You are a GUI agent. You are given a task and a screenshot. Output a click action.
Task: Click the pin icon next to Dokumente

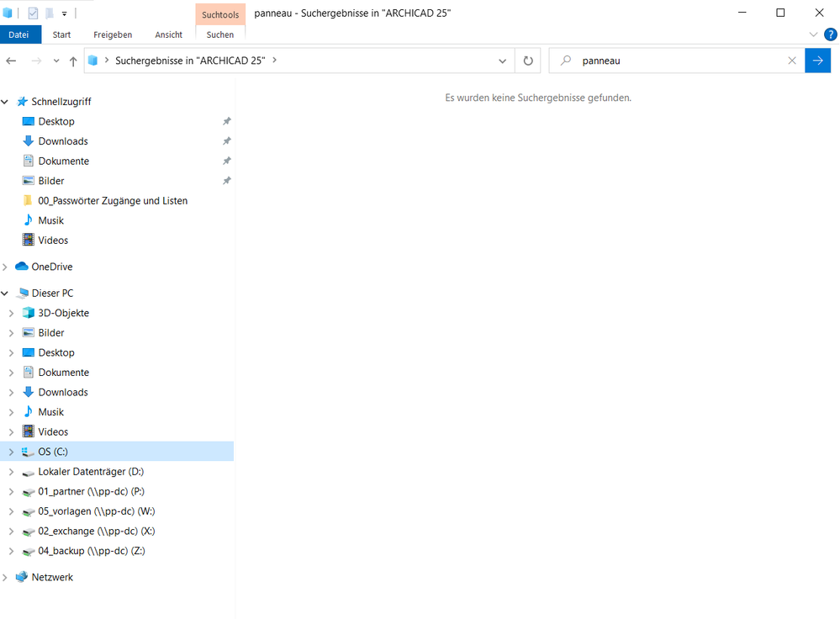click(x=227, y=161)
